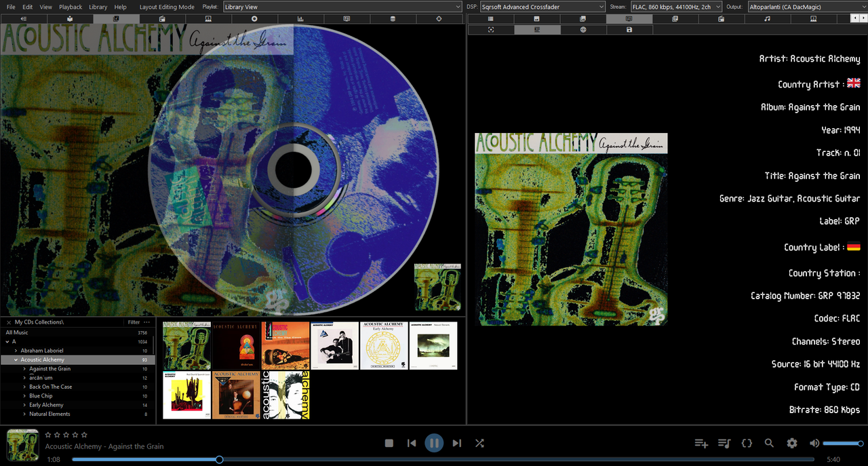The image size is (868, 466).
Task: Open the crosshair target tab
Action: [x=439, y=19]
